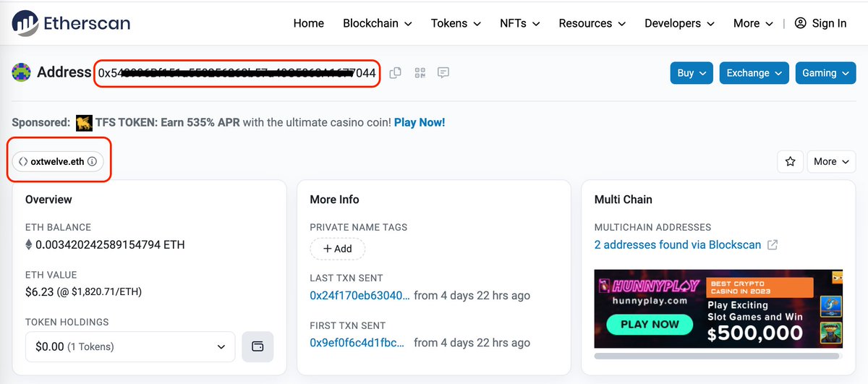Click the More Info heading

pos(334,200)
